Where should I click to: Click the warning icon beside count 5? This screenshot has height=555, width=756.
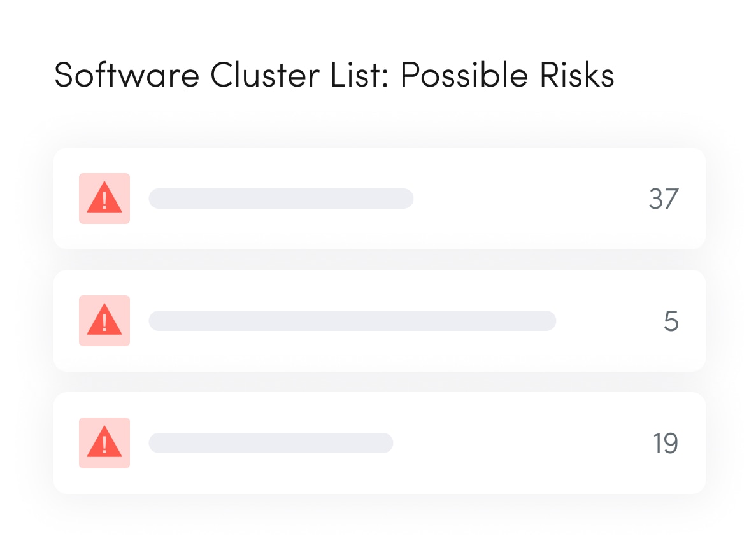(x=104, y=321)
